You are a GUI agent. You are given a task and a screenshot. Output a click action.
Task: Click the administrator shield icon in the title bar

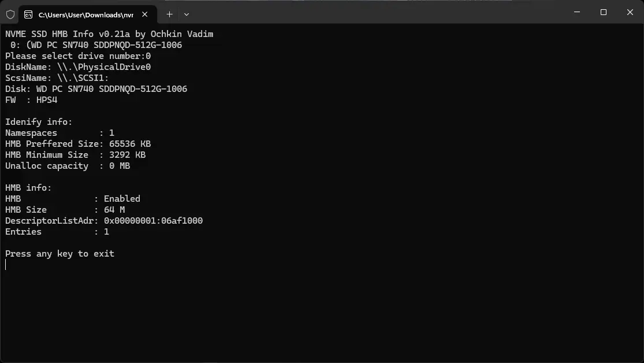click(x=10, y=14)
